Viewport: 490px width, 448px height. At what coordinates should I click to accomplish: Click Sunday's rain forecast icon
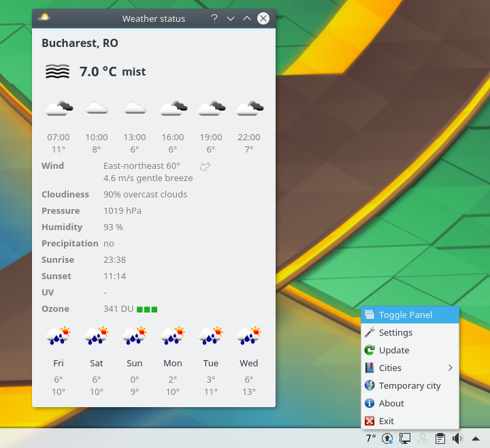pos(135,336)
